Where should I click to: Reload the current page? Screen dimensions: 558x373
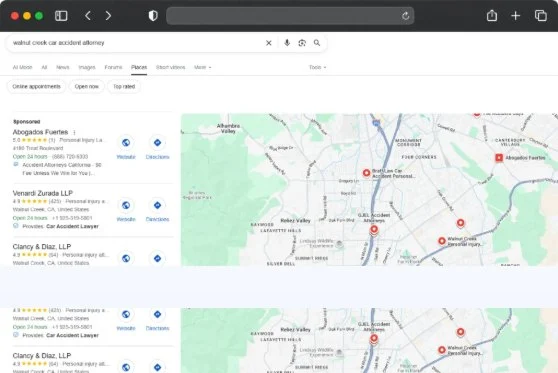[405, 16]
